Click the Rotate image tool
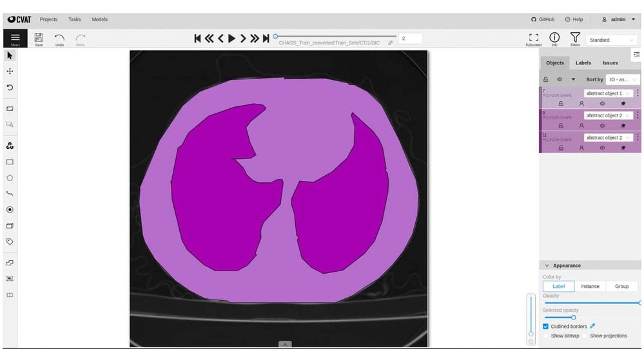The image size is (644, 362). point(10,88)
